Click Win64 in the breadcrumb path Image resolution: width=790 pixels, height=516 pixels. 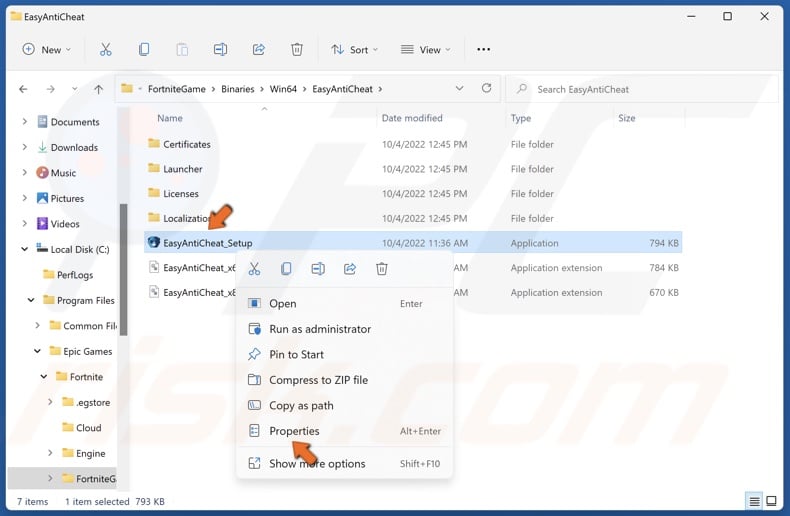pos(283,89)
